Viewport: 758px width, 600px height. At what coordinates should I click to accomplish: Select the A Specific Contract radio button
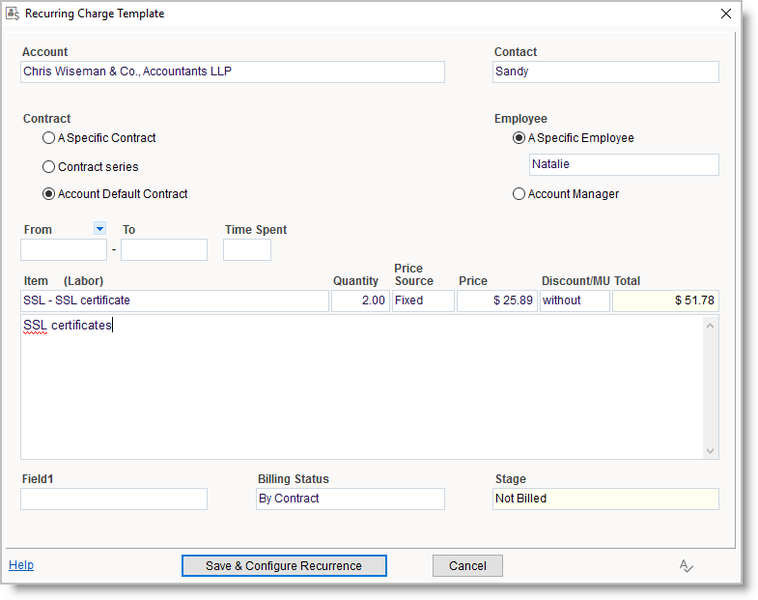pos(48,138)
